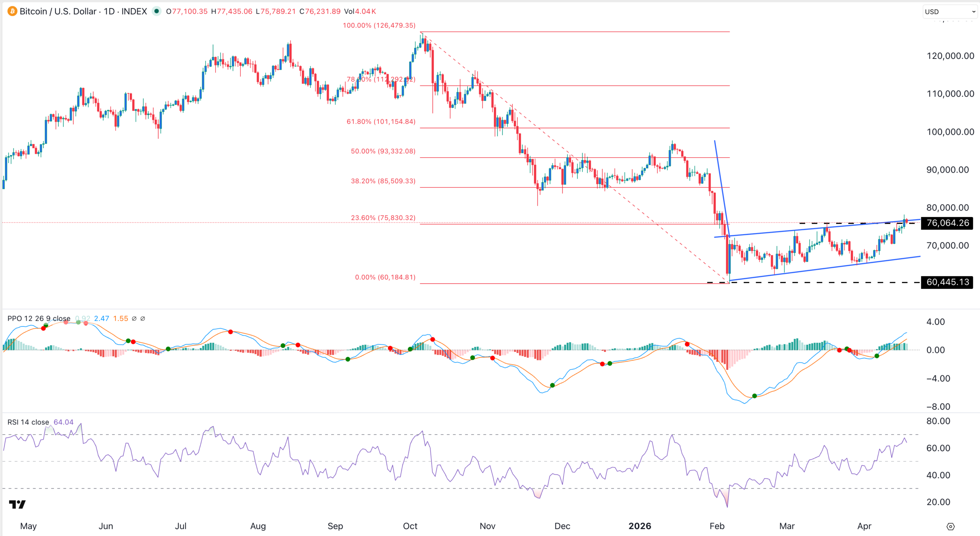Click the 1D interval label
The width and height of the screenshot is (980, 536).
(x=109, y=11)
